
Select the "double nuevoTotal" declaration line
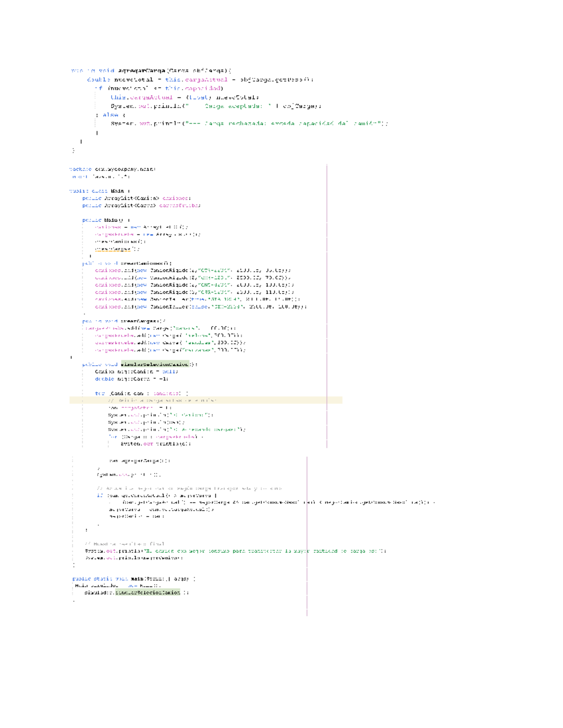pos(200,80)
